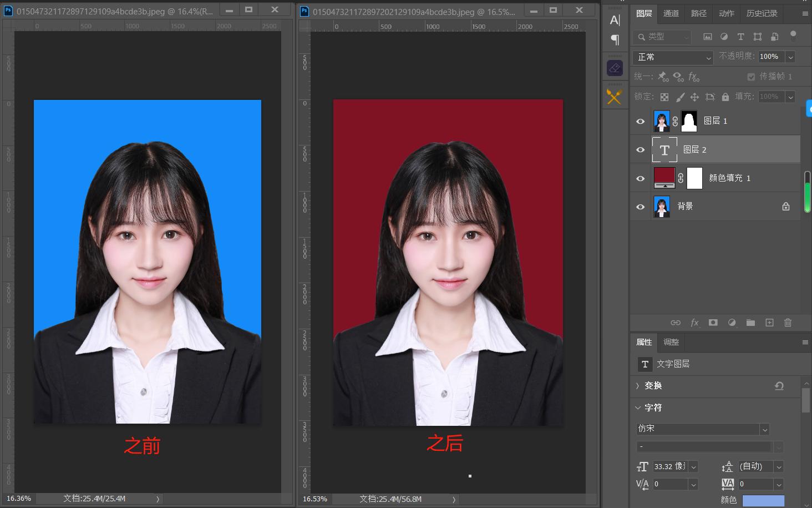Create a new layer with plus icon
This screenshot has height=508, width=812.
(769, 323)
